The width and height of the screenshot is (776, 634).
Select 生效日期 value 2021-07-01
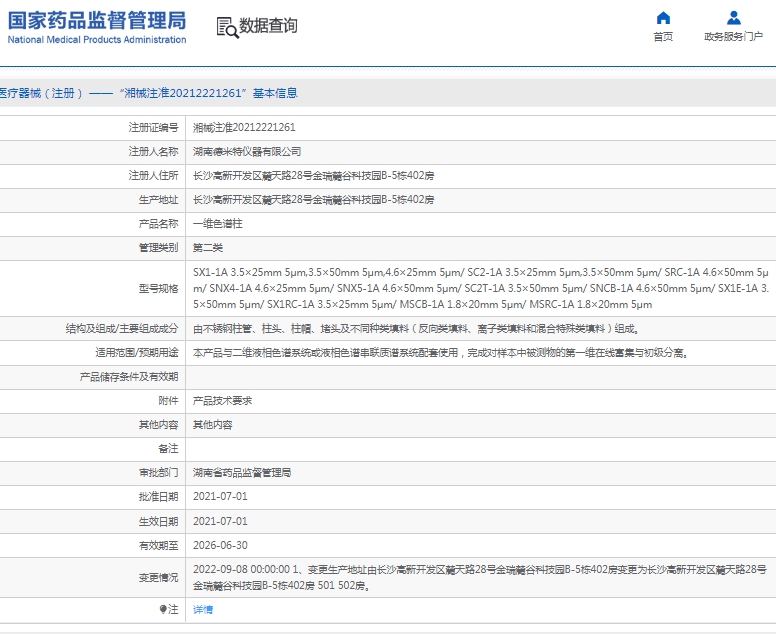pos(220,521)
